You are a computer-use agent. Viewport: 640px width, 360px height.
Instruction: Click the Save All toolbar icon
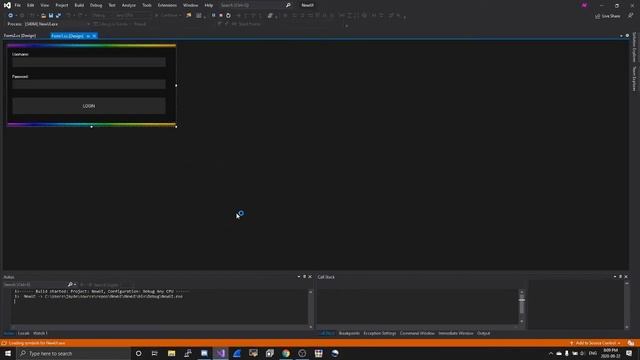[58, 16]
